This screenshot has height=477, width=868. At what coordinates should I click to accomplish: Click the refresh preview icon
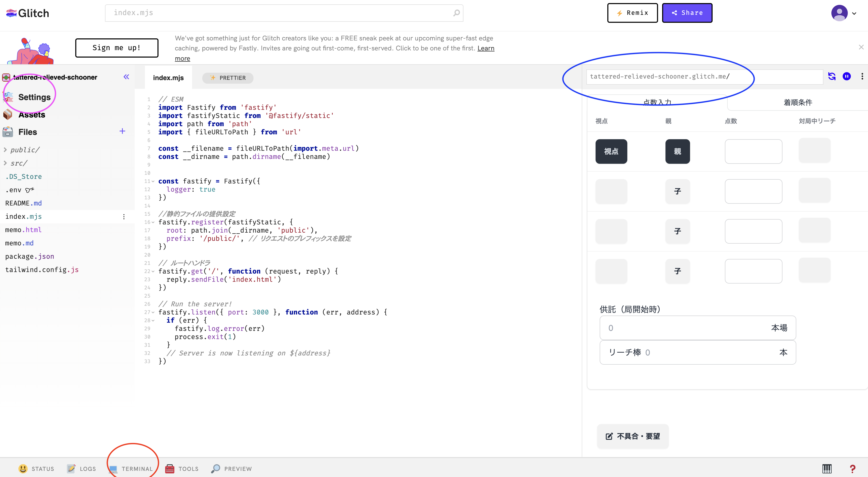pos(832,77)
